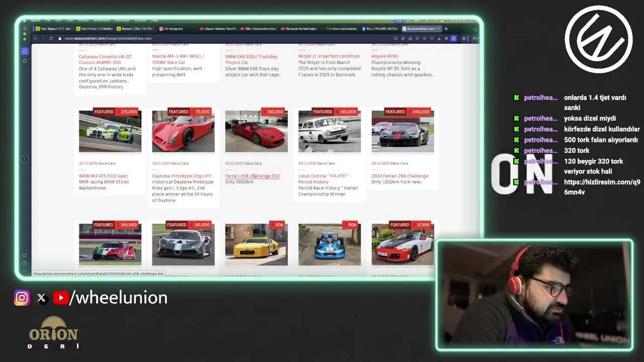644x362 pixels.
Task: Switch to Renault / Clio 1.0 TCe tab
Action: (135, 29)
